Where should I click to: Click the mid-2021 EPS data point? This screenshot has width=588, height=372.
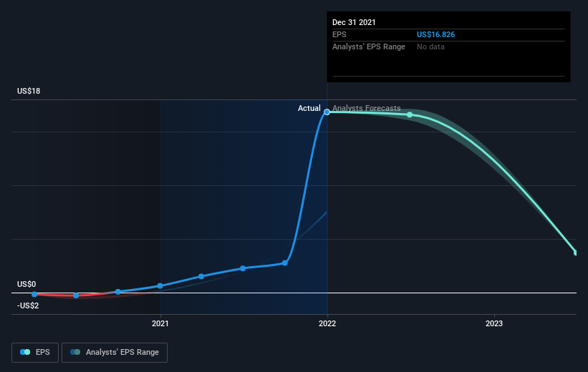(243, 268)
